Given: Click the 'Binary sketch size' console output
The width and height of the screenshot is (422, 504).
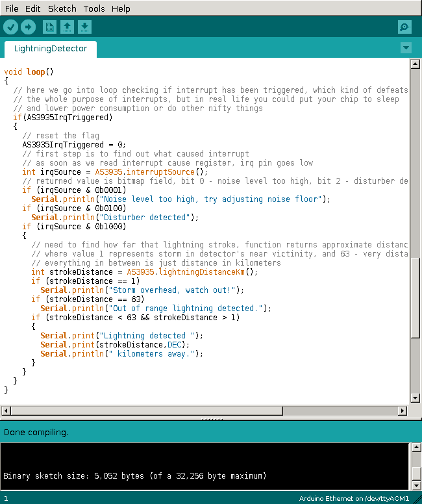Looking at the screenshot, I should coord(134,475).
